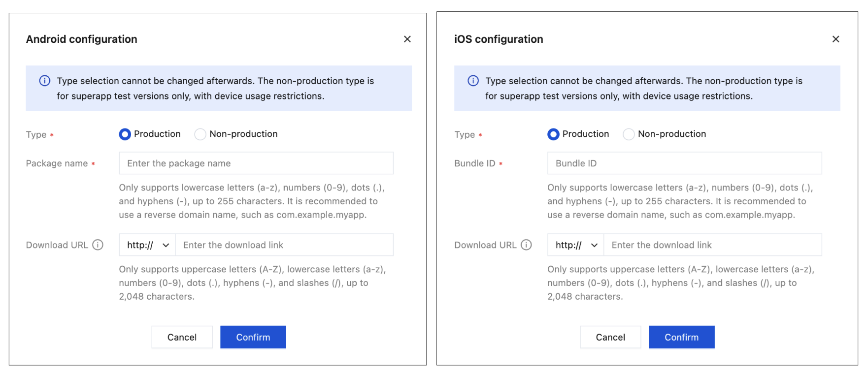Select Production type in iOS configuration
This screenshot has width=868, height=377.
[554, 134]
